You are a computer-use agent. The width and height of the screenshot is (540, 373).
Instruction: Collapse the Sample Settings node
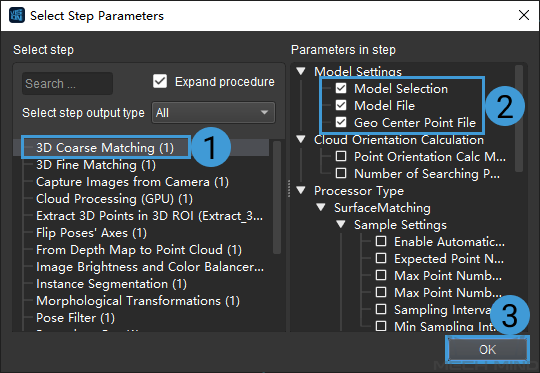coord(341,225)
